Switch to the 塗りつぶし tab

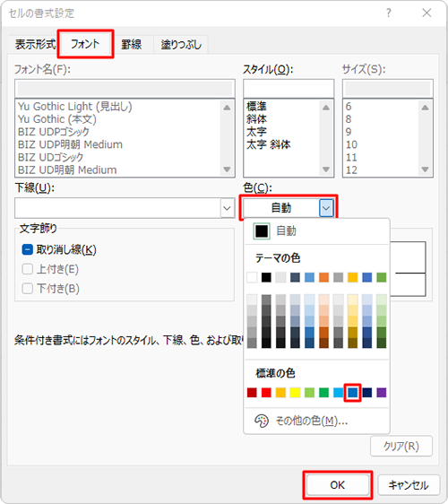[x=181, y=44]
